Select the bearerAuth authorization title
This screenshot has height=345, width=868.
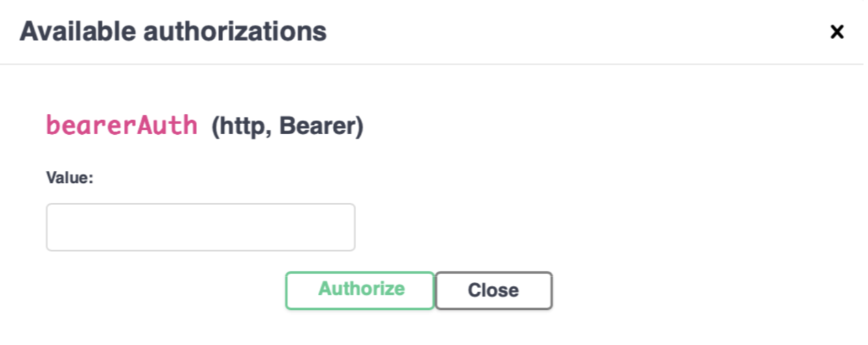122,125
